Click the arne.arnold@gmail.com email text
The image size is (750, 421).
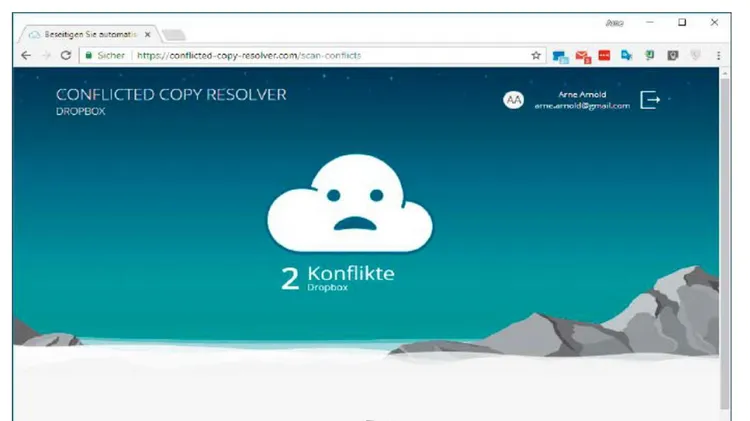point(582,106)
